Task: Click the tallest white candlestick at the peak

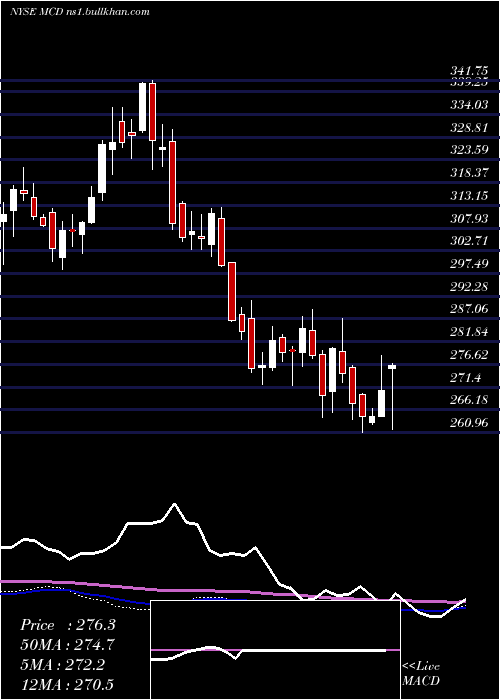Action: tap(142, 107)
